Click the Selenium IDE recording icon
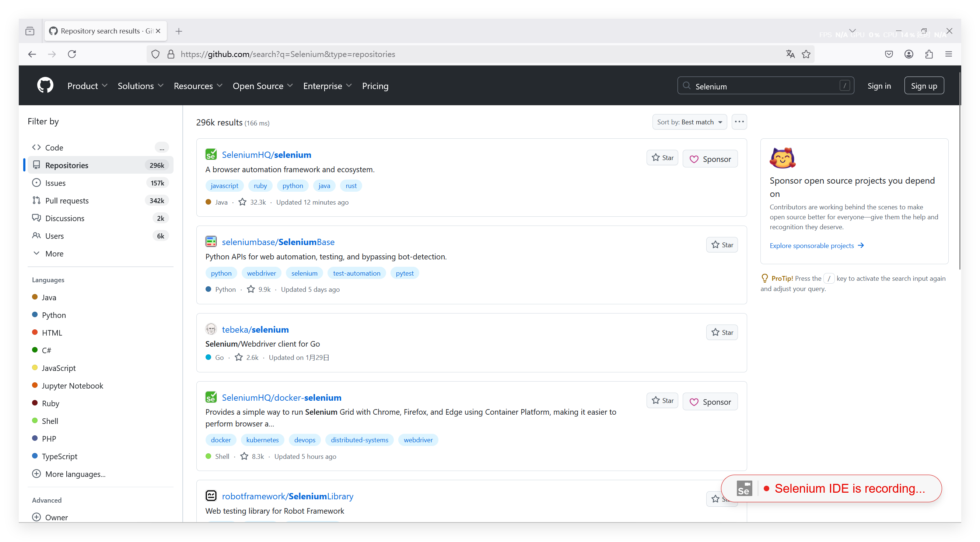The height and width of the screenshot is (542, 980). click(744, 488)
